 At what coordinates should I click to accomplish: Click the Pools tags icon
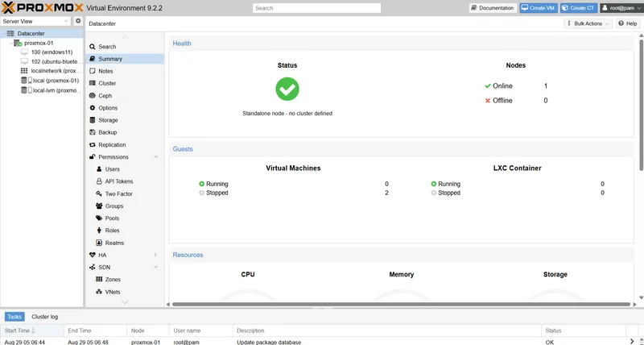point(99,218)
